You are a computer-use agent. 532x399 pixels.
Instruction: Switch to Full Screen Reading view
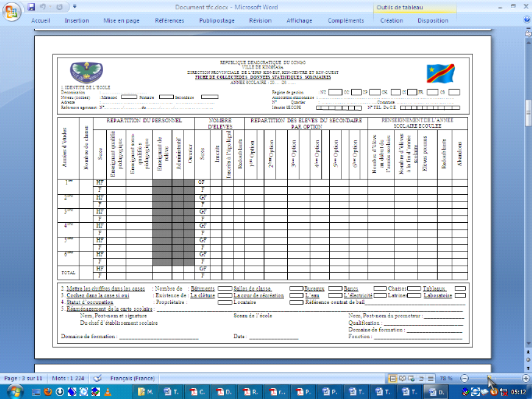[402, 378]
